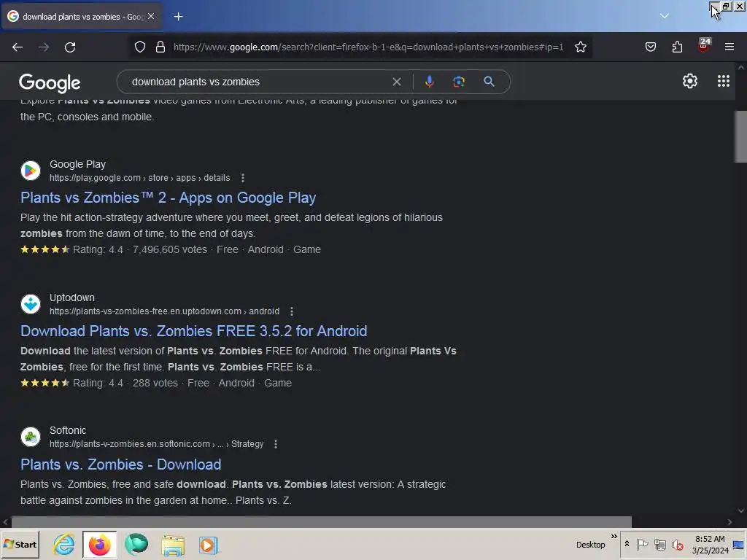Show hidden system tray icons

(x=627, y=544)
